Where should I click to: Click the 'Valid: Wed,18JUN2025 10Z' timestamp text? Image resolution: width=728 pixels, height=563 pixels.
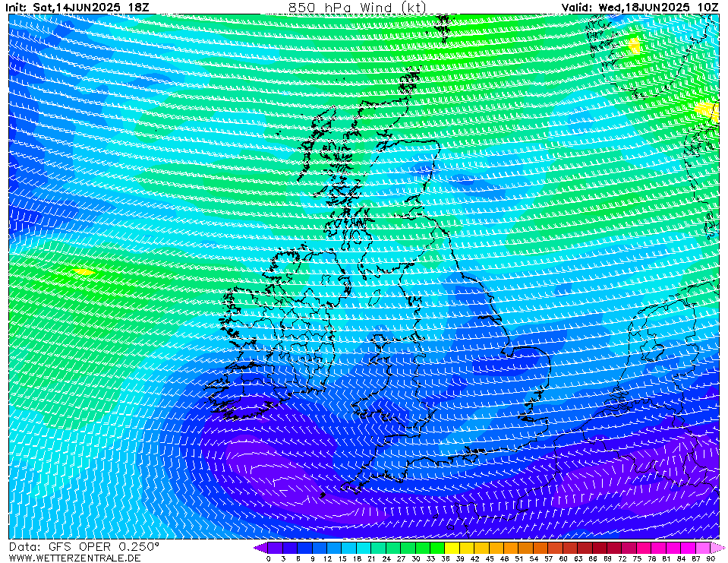coord(640,7)
